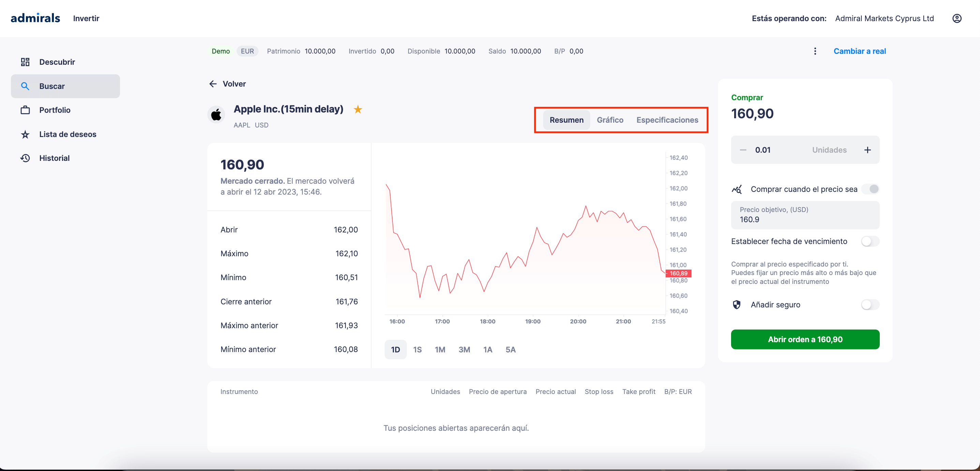Click the Apple logo instrument icon
Image resolution: width=980 pixels, height=471 pixels.
(216, 115)
